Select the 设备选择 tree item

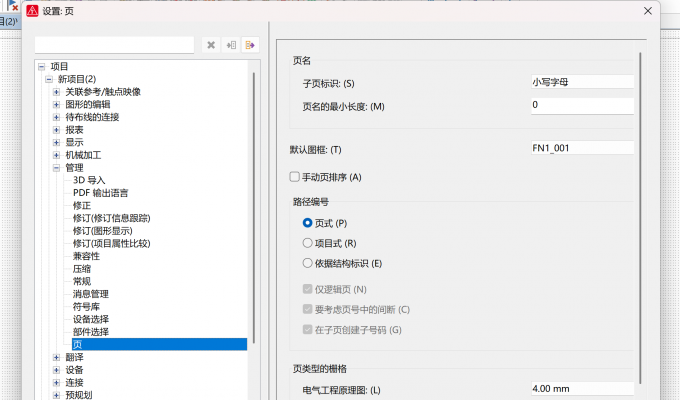click(x=91, y=319)
